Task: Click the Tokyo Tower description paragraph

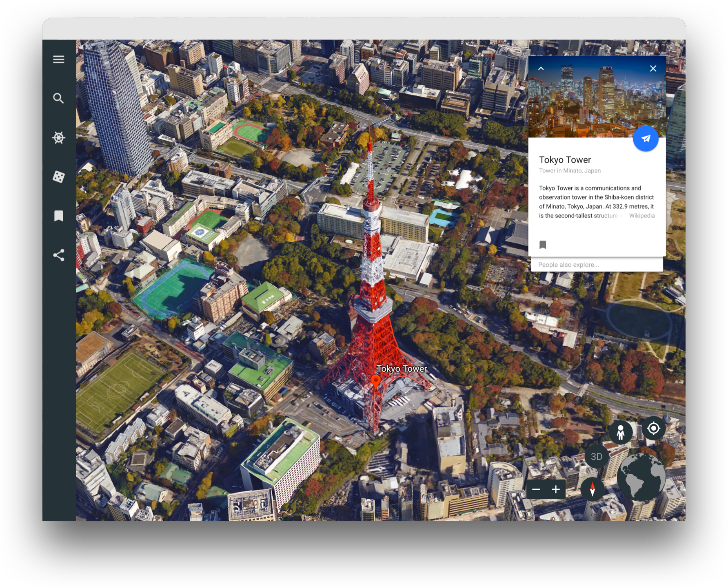Action: 597,202
